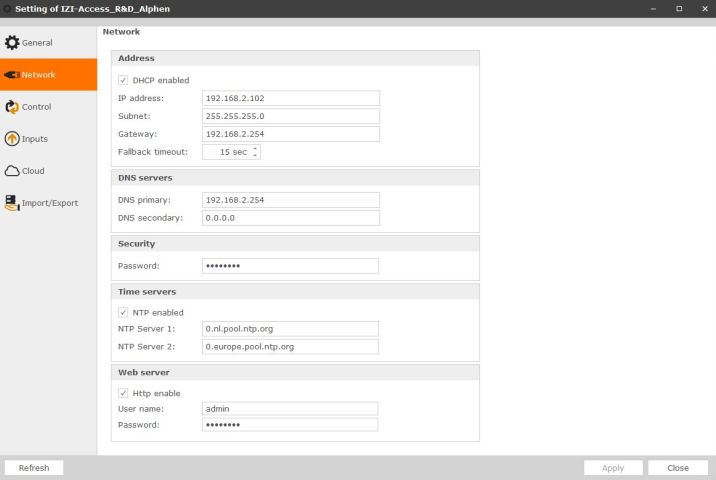Increase the Fallback timeout value

(256, 149)
